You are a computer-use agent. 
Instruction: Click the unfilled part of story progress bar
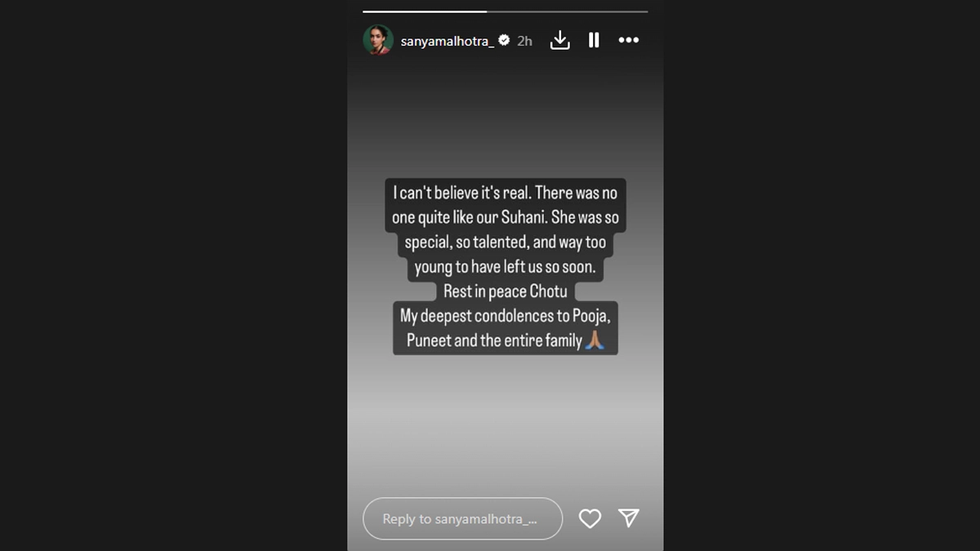click(567, 11)
